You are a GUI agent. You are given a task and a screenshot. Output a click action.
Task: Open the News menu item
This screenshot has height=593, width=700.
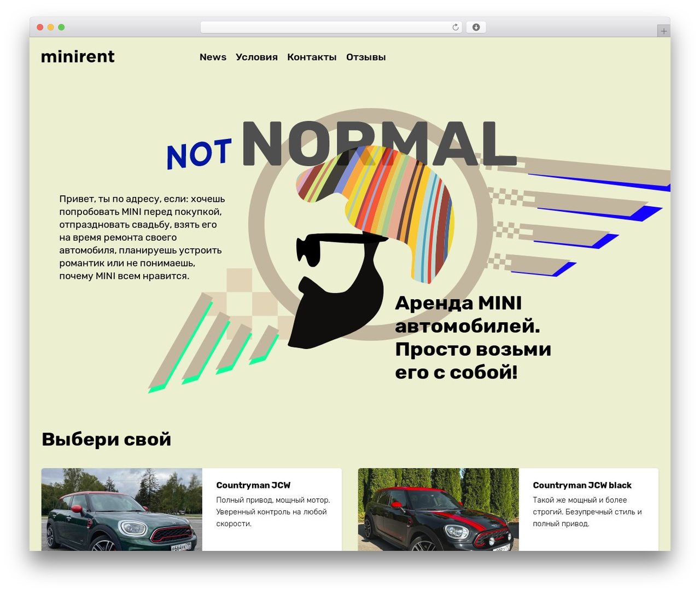click(213, 57)
